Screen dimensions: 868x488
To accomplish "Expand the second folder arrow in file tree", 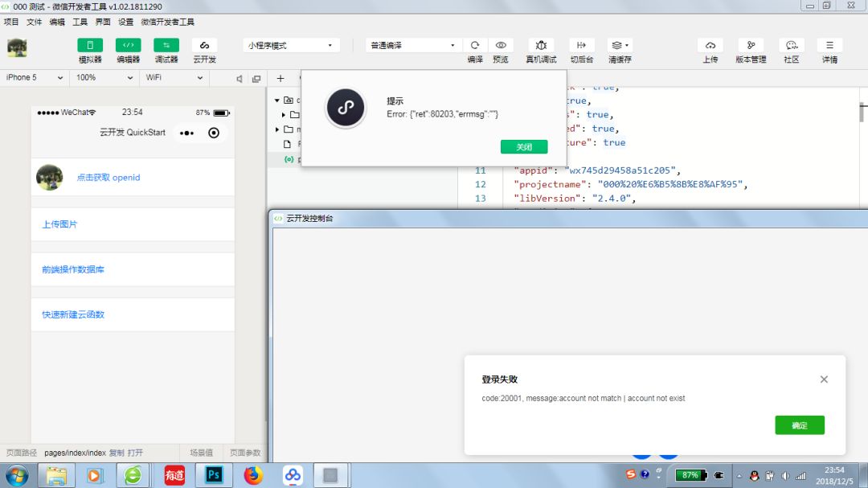I will click(284, 115).
